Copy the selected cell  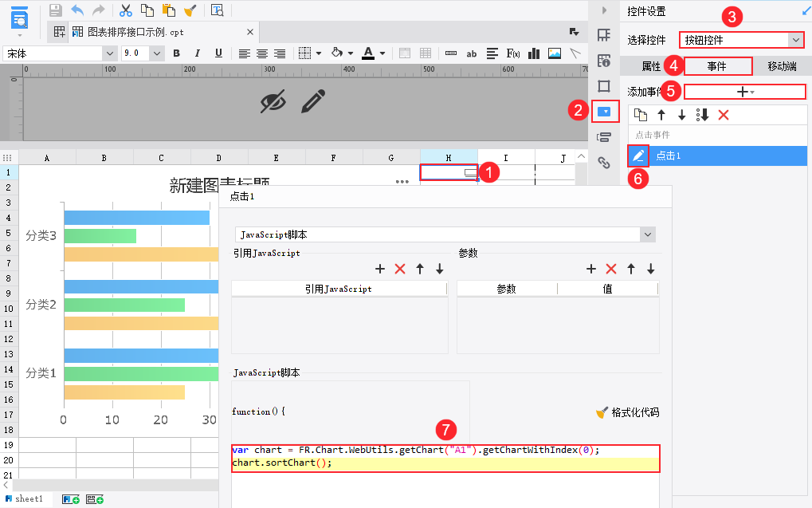point(147,10)
